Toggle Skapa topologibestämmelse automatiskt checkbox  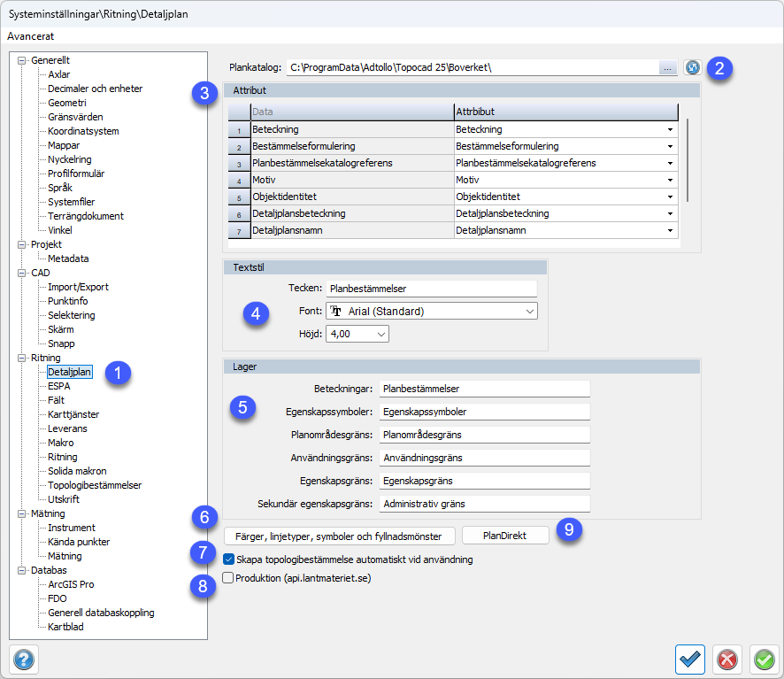[x=229, y=559]
